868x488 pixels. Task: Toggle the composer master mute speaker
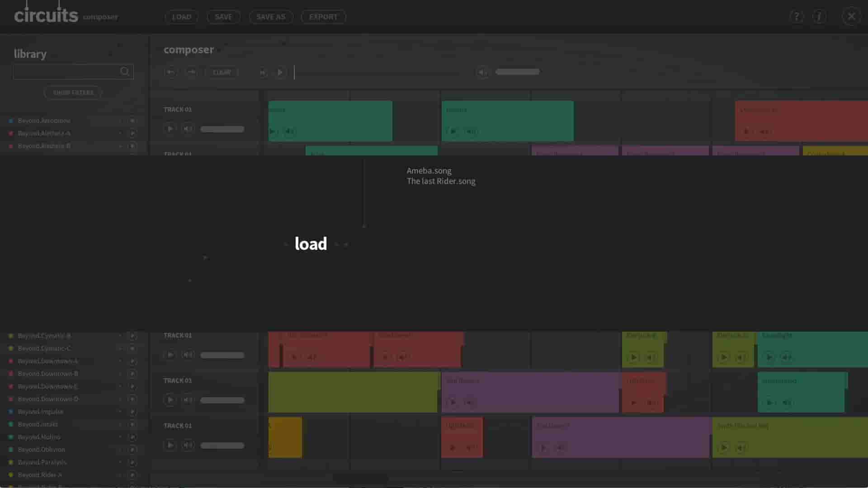click(x=482, y=72)
